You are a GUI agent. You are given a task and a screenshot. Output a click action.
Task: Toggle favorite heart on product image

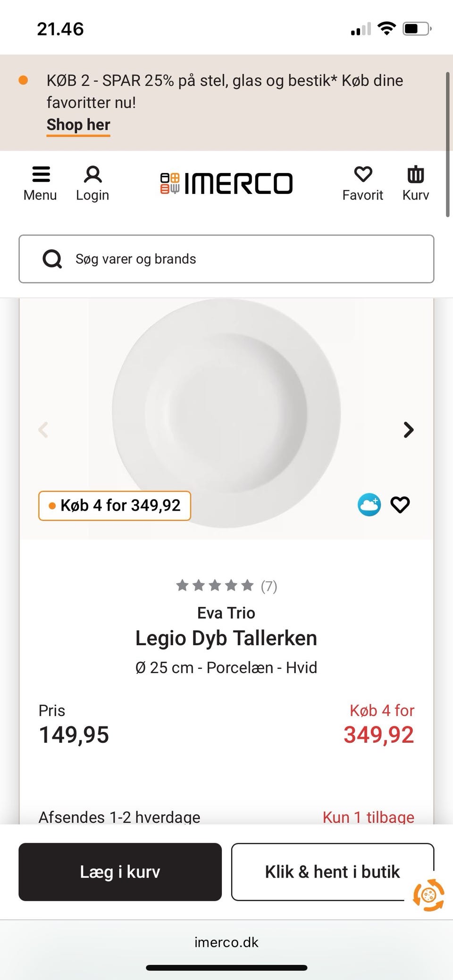pos(400,505)
